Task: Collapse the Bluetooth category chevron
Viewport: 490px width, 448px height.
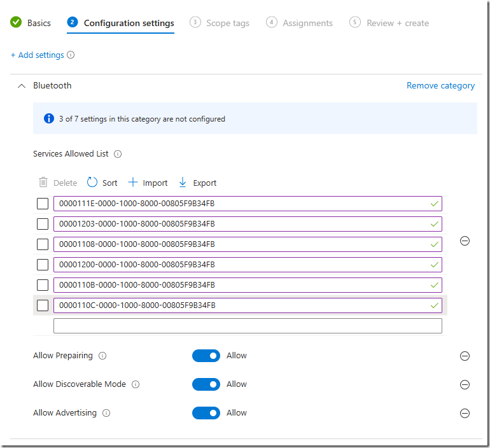Action: pyautogui.click(x=22, y=86)
